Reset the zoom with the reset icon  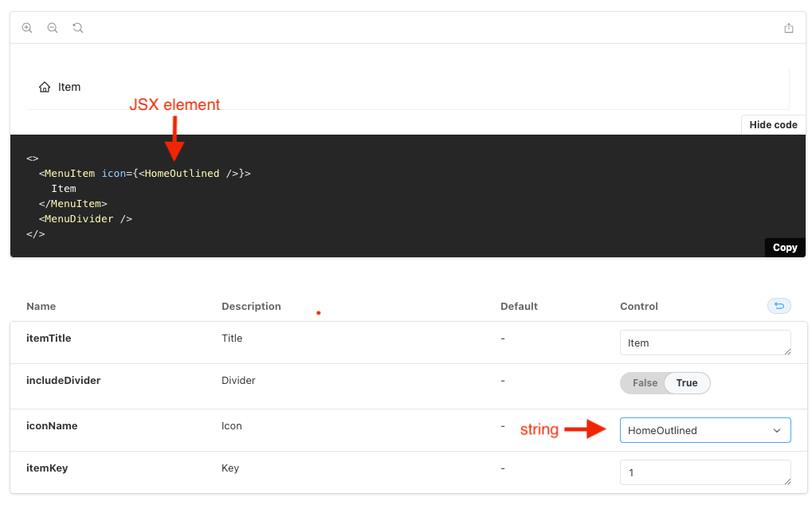(77, 28)
